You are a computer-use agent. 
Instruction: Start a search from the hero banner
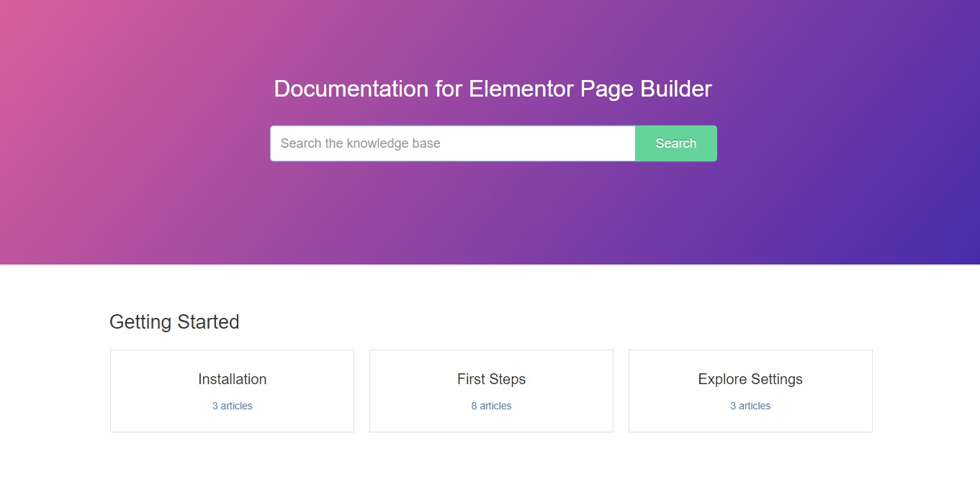coord(675,143)
